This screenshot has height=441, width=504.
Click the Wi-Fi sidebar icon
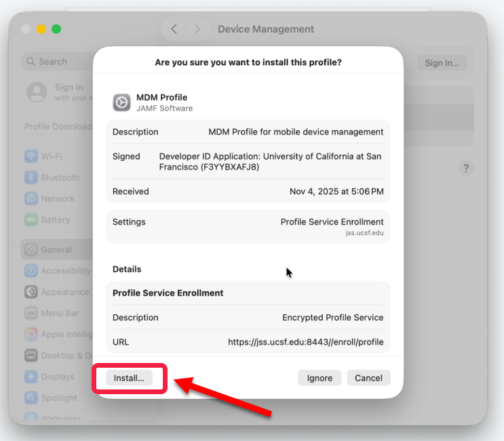pyautogui.click(x=31, y=156)
